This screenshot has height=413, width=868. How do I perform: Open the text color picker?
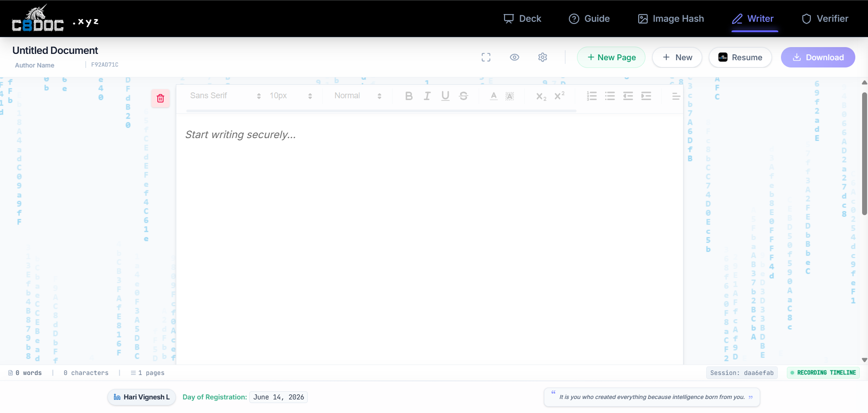tap(494, 96)
